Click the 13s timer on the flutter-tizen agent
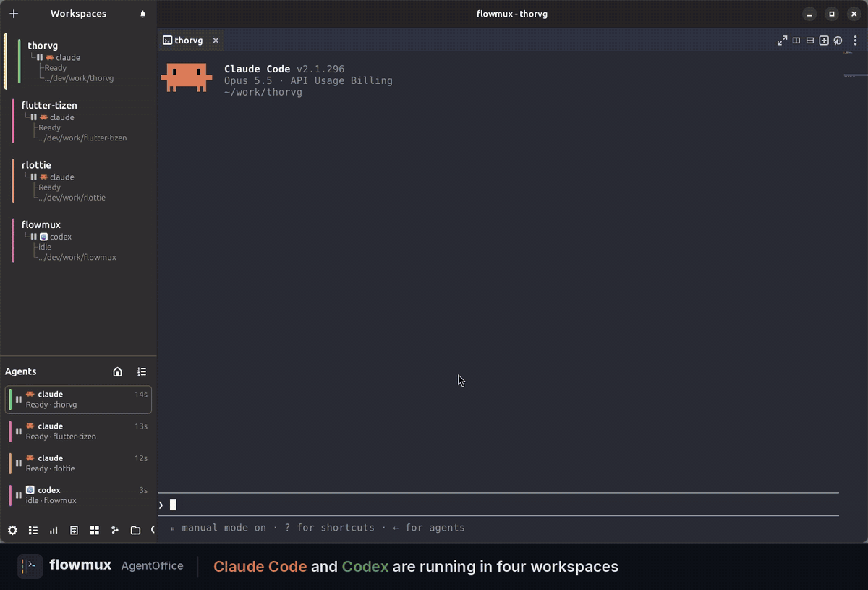The width and height of the screenshot is (868, 590). (141, 426)
